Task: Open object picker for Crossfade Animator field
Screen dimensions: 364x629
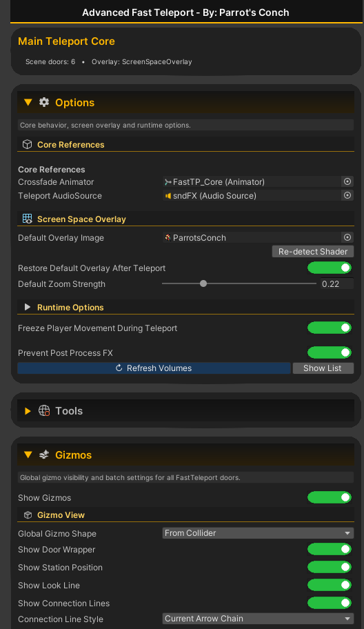Action: 347,181
